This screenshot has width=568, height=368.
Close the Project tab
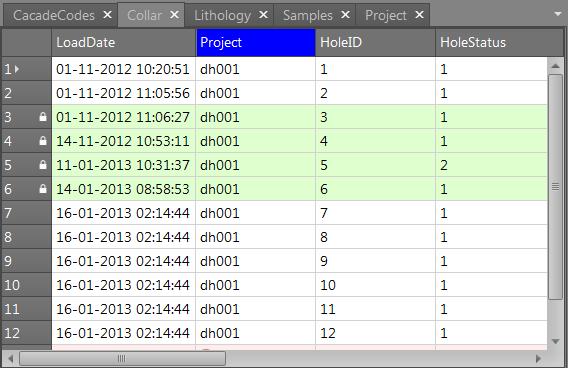[x=419, y=15]
